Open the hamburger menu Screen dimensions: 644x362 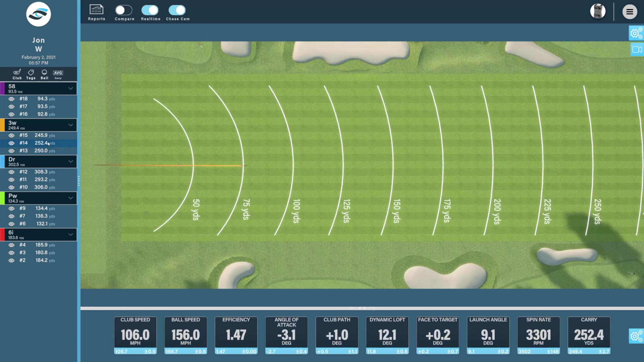pyautogui.click(x=630, y=12)
